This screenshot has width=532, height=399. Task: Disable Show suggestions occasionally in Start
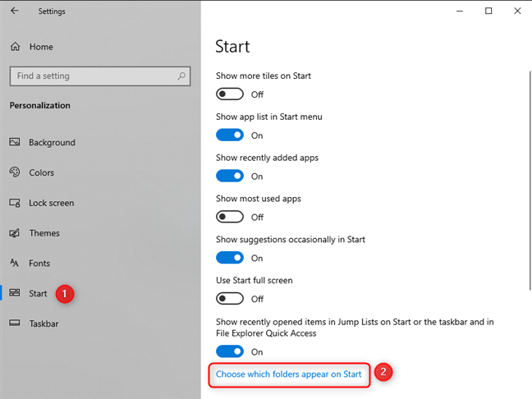pyautogui.click(x=230, y=258)
